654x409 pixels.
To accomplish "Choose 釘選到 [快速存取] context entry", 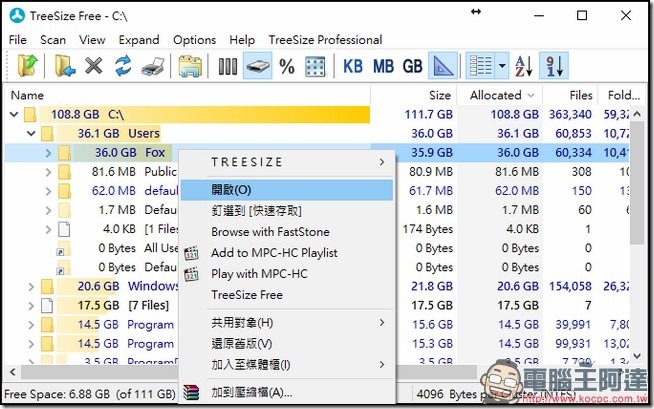I will click(287, 211).
